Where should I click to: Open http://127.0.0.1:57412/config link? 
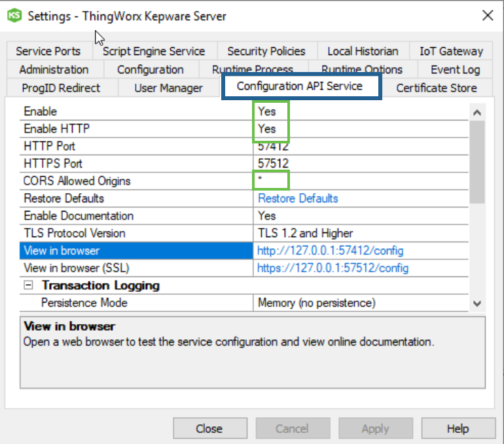point(330,251)
